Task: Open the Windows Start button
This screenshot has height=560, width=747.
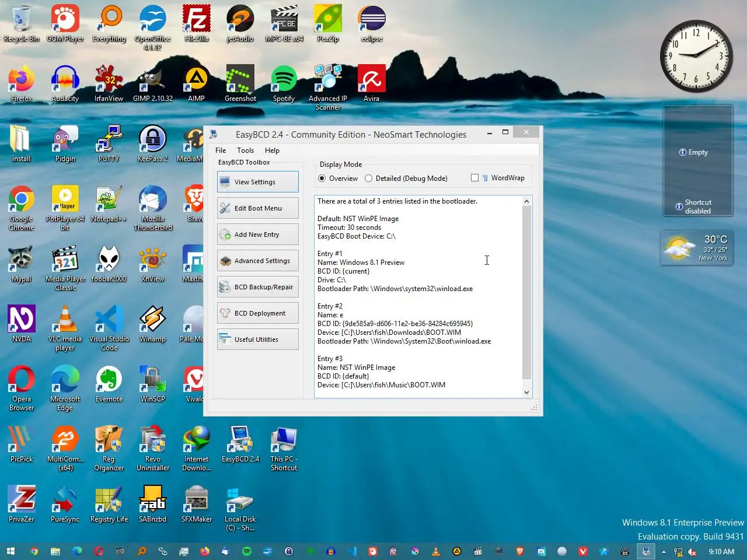Action: pos(11,551)
